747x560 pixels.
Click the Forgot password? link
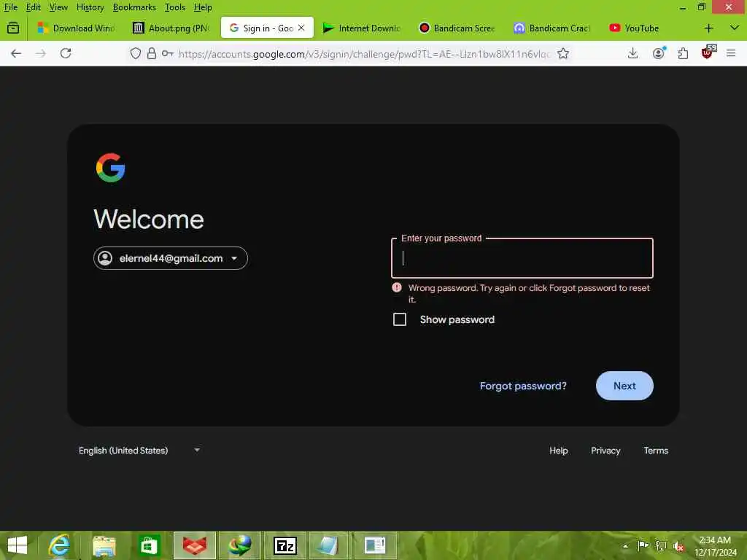[523, 386]
